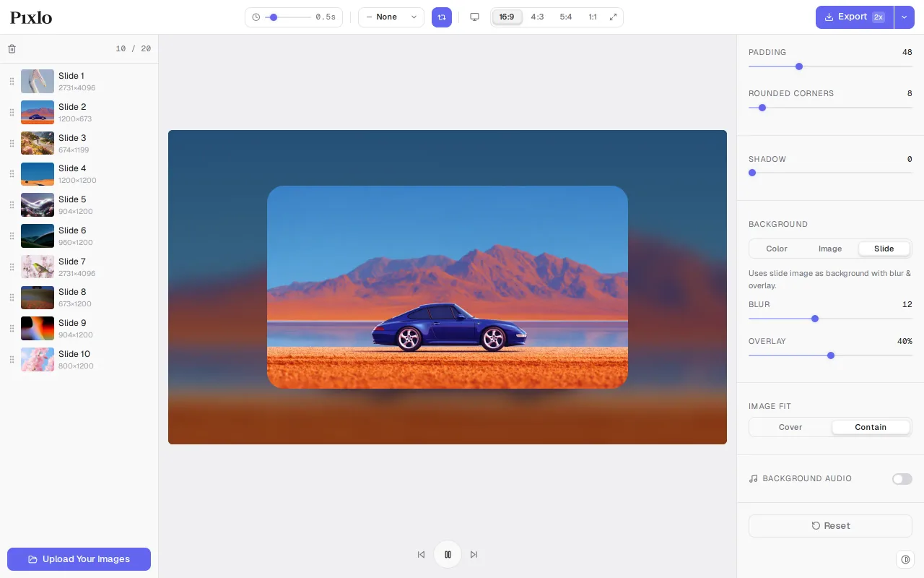This screenshot has height=578, width=924.
Task: Click the Export 2x button
Action: [x=855, y=17]
